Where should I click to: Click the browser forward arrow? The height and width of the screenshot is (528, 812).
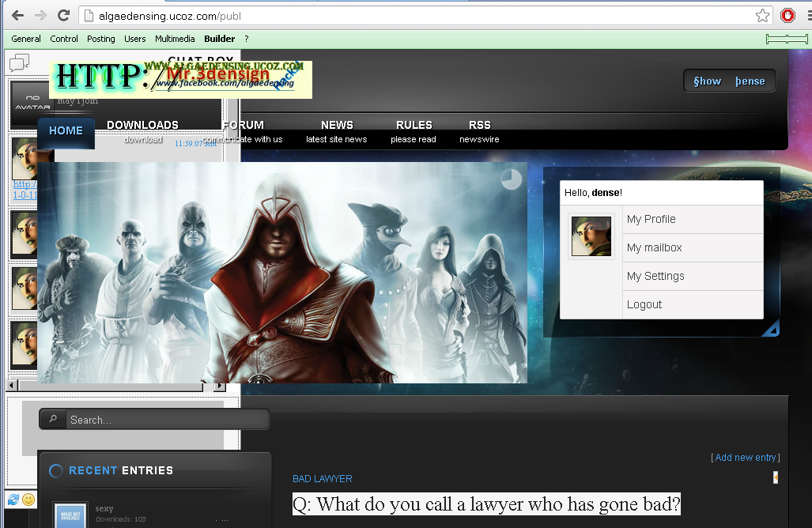click(x=40, y=16)
